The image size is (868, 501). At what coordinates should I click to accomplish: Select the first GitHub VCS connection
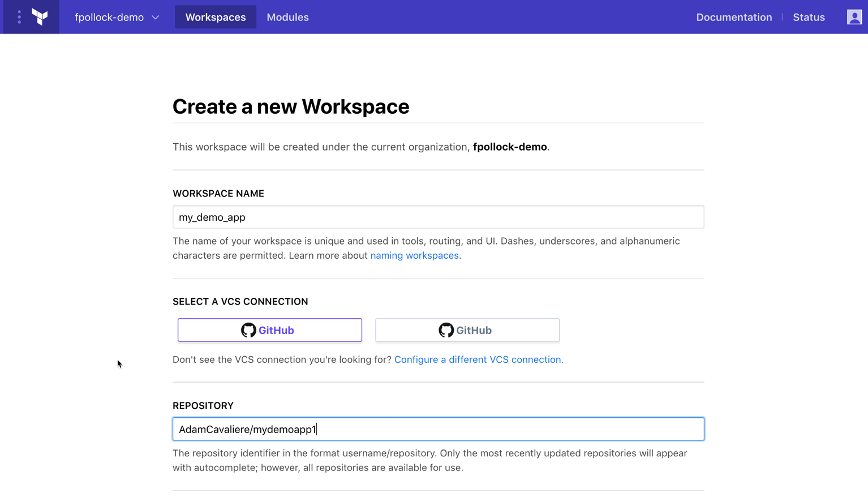click(270, 330)
